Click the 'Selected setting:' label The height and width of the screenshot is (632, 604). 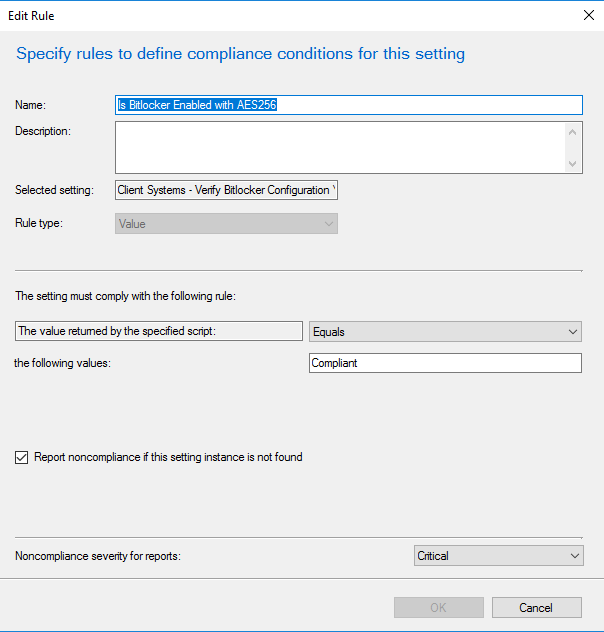(x=54, y=190)
